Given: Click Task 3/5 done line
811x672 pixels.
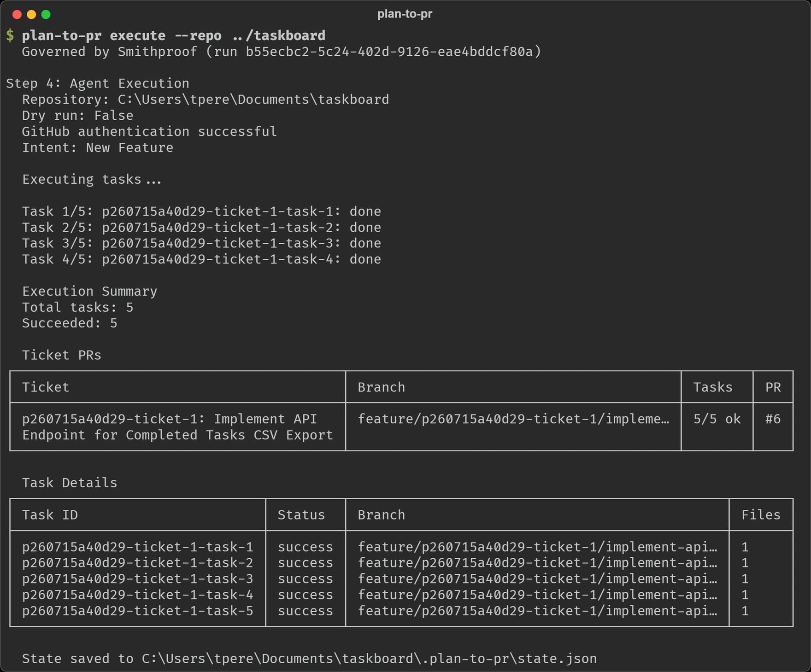Looking at the screenshot, I should pos(201,243).
